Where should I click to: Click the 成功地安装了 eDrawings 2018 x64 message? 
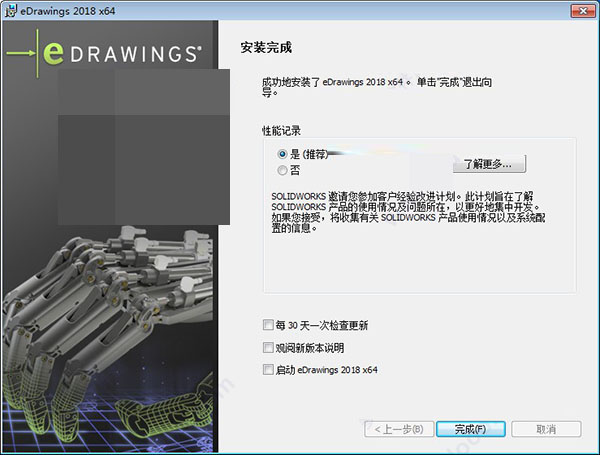[x=377, y=87]
